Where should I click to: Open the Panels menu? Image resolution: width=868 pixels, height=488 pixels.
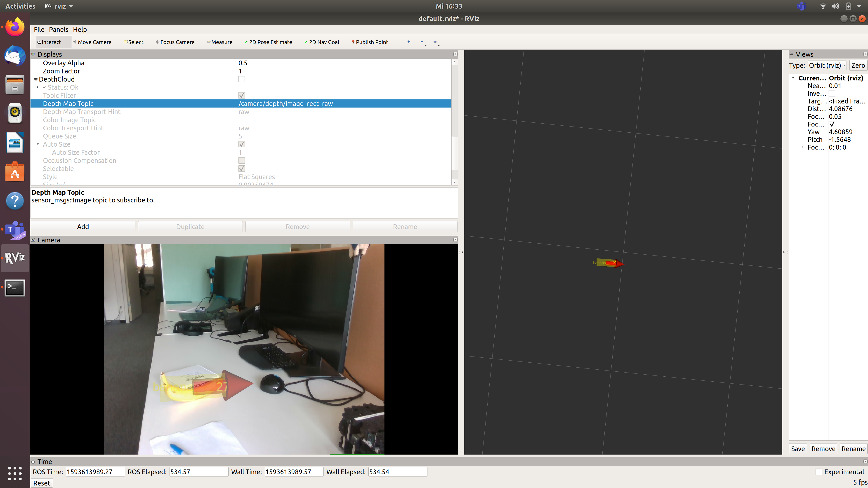tap(58, 30)
